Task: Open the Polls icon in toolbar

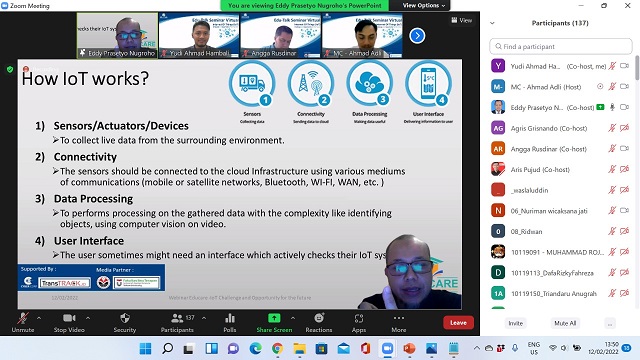Action: pyautogui.click(x=230, y=318)
